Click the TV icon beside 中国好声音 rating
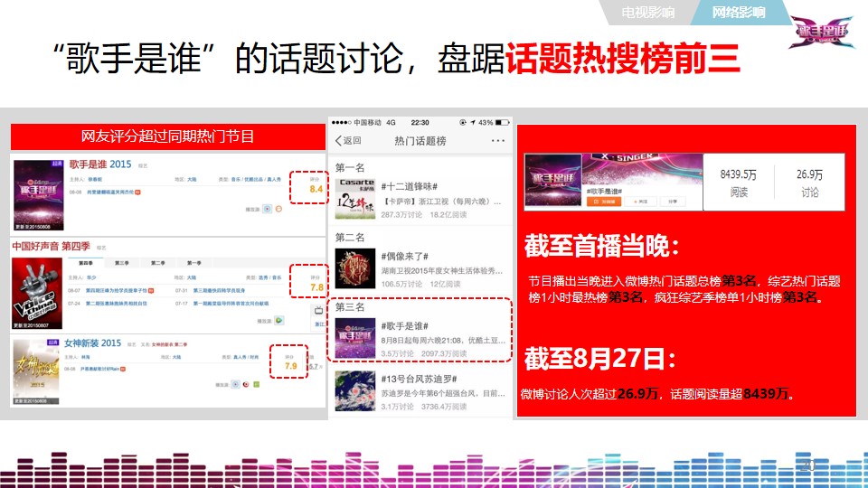868x488 pixels. 319,310
